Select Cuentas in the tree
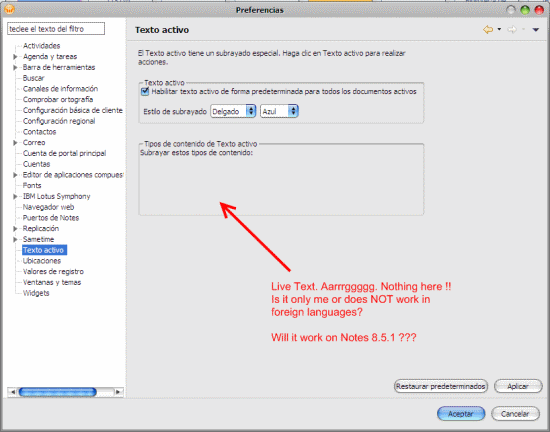Viewport: 550px width, 432px height. [36, 164]
